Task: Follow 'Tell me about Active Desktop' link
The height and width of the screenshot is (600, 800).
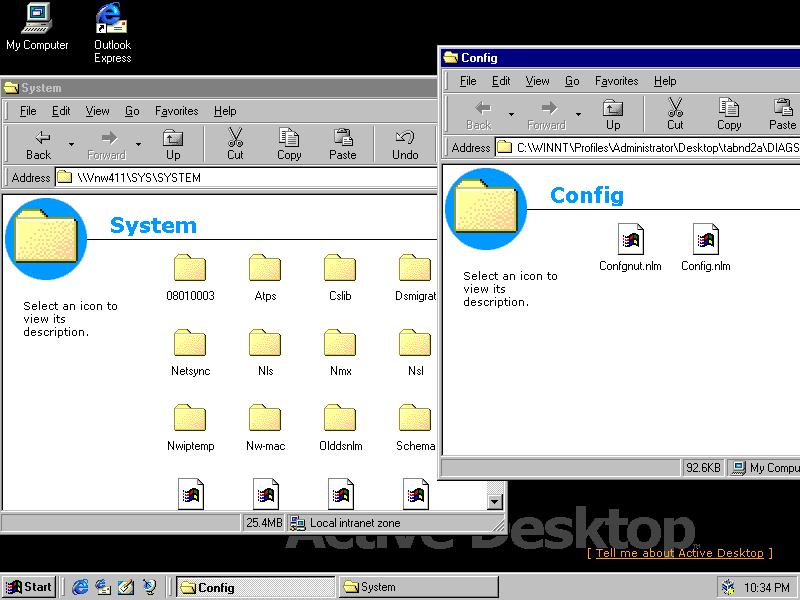Action: pyautogui.click(x=680, y=553)
